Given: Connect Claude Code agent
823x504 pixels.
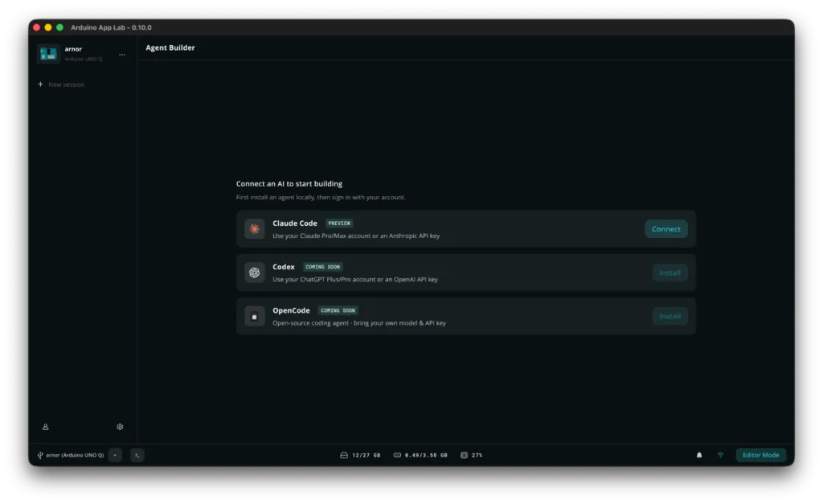Looking at the screenshot, I should tap(666, 229).
